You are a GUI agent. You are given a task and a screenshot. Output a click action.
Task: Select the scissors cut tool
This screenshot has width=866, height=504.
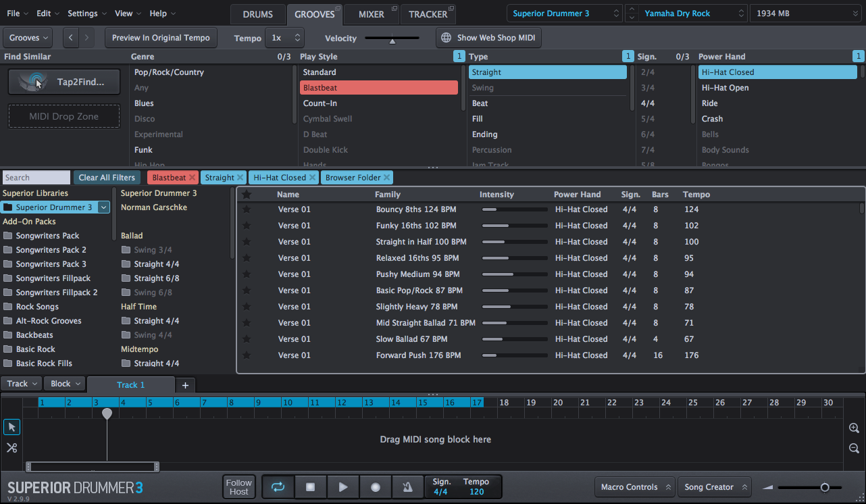point(11,447)
